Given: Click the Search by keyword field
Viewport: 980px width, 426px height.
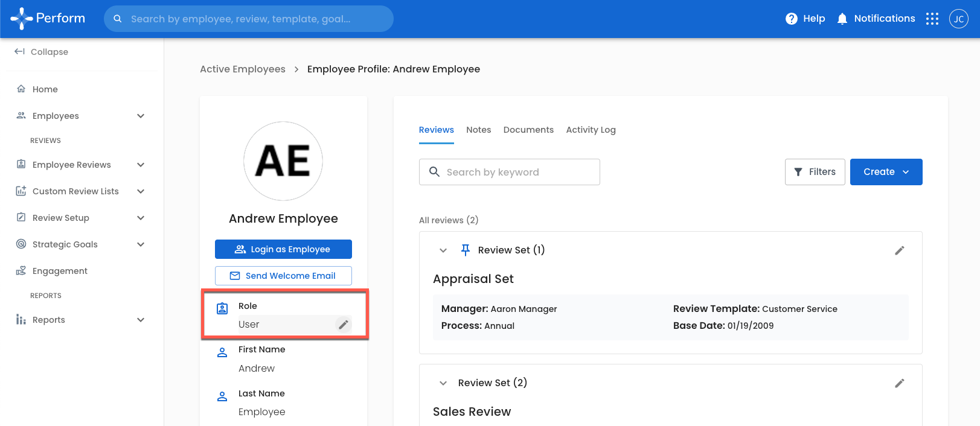Looking at the screenshot, I should point(510,172).
